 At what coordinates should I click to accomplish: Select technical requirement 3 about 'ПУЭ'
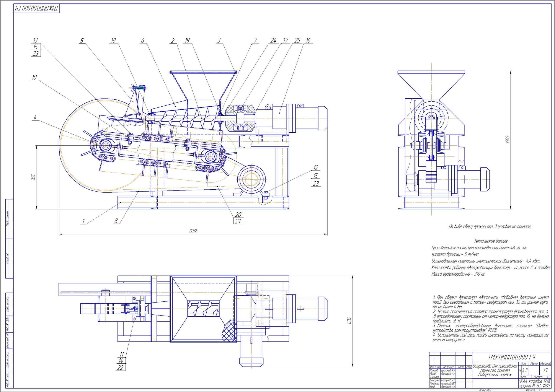click(x=490, y=328)
